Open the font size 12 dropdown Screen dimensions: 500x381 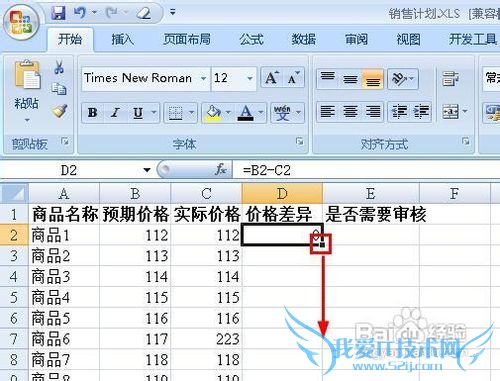250,78
